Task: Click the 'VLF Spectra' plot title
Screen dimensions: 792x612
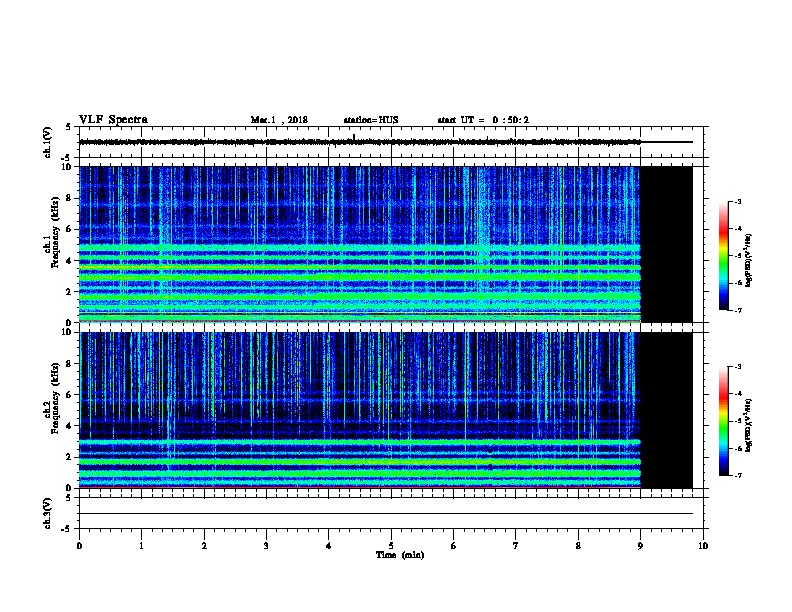Action: (113, 120)
